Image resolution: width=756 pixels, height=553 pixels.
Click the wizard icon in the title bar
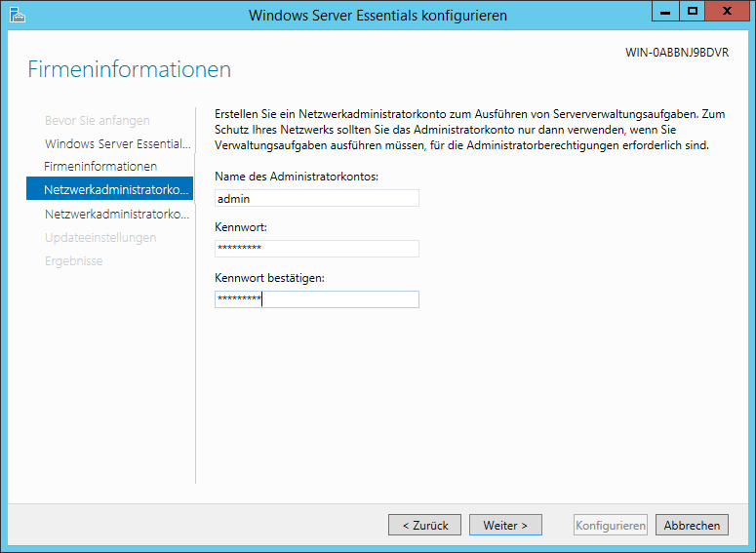pyautogui.click(x=18, y=15)
